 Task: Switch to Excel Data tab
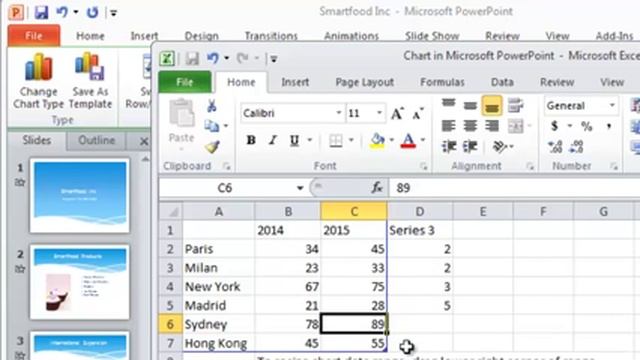[x=502, y=82]
